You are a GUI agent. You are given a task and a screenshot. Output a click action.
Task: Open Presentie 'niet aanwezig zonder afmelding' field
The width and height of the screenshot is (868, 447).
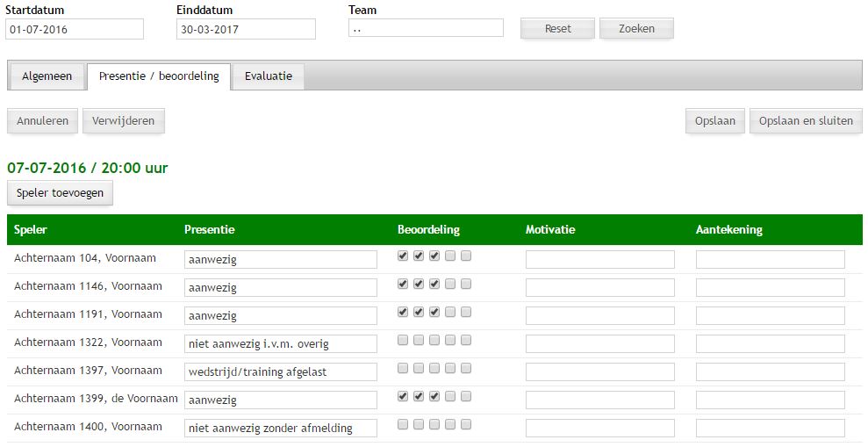(x=281, y=429)
